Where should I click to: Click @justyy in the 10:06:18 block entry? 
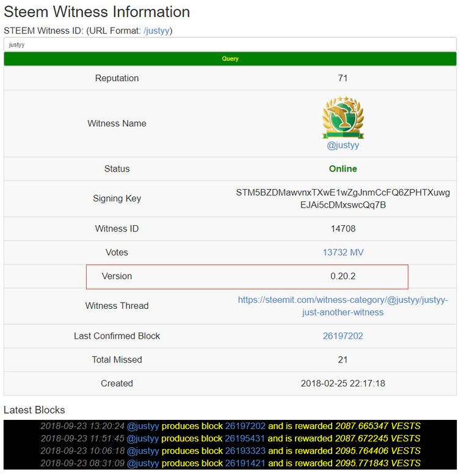tap(143, 451)
